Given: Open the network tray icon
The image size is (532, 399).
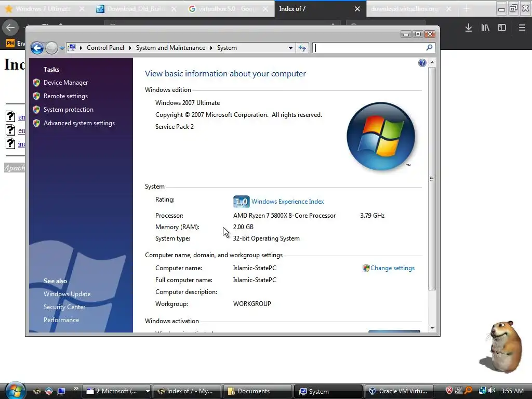Looking at the screenshot, I should point(482,391).
